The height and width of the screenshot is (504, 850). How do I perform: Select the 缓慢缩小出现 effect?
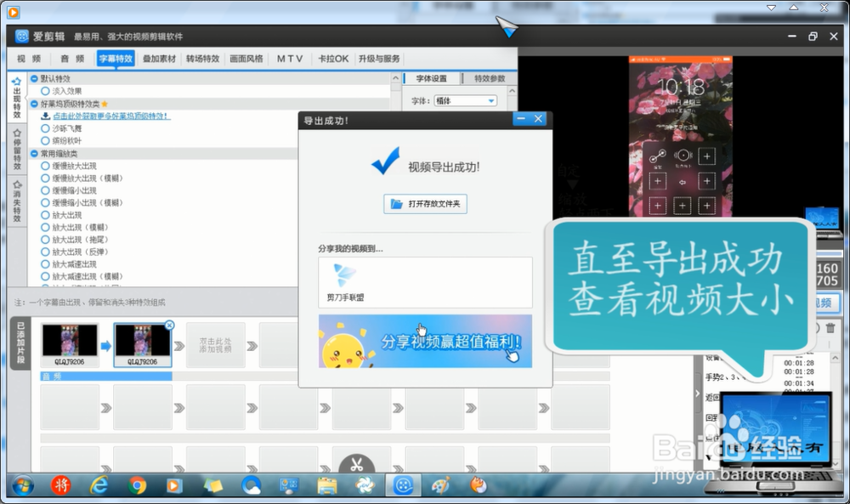tap(46, 190)
